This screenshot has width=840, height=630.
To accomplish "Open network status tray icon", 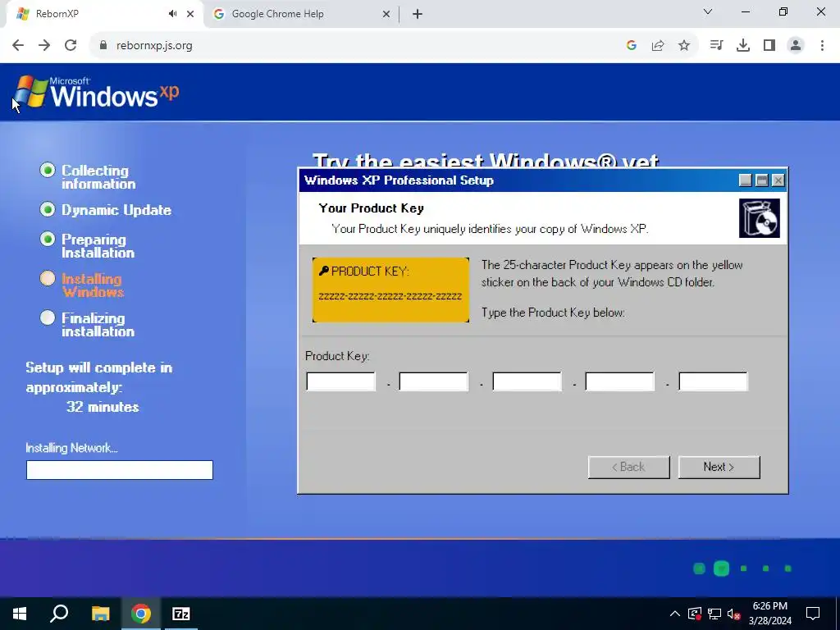I will click(714, 614).
